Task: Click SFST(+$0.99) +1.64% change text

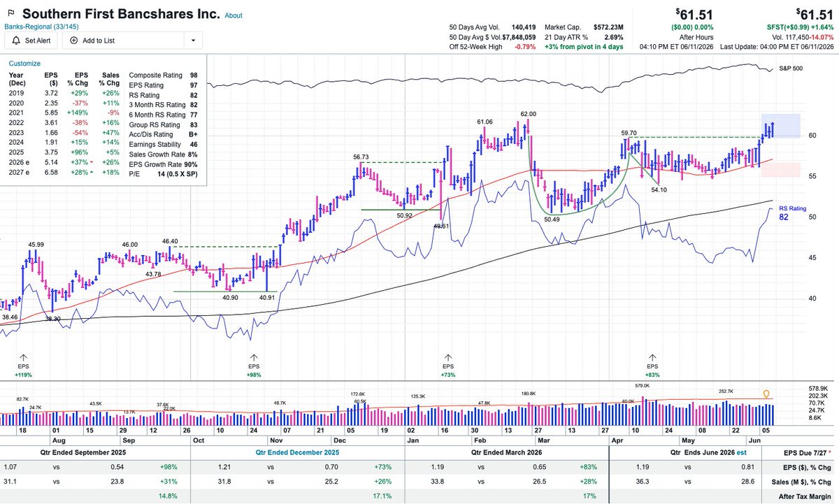Action: click(x=800, y=27)
